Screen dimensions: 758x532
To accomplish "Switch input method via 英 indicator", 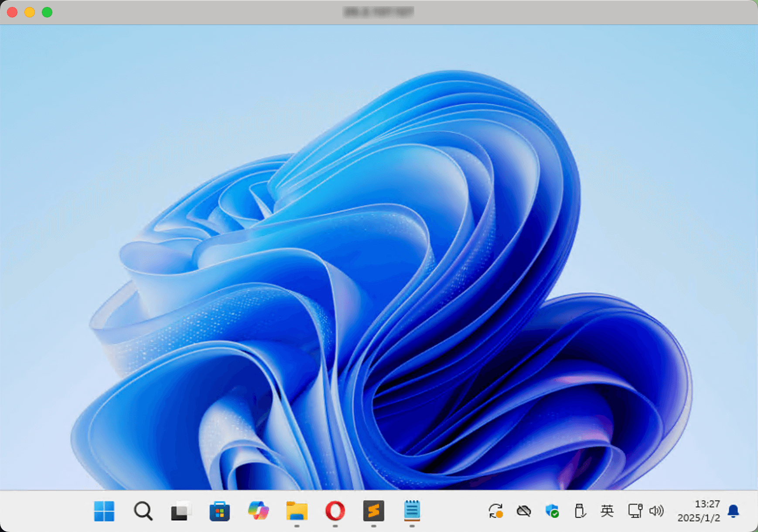I will pos(607,511).
